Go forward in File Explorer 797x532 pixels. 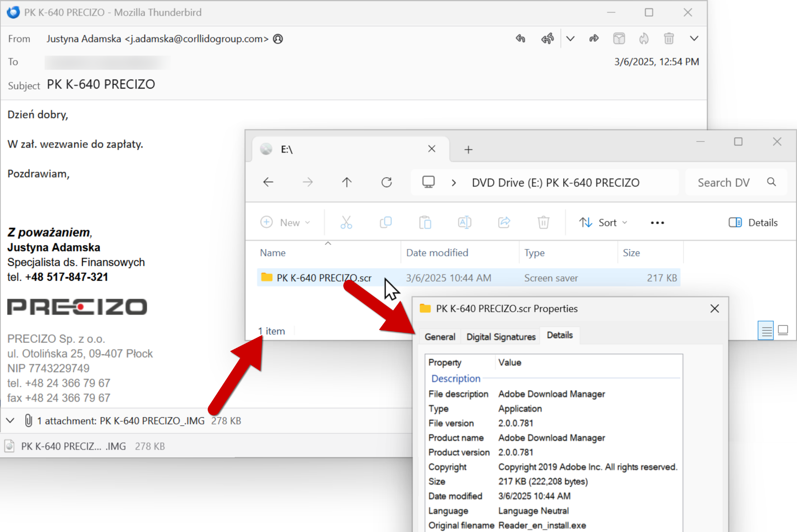pos(308,182)
